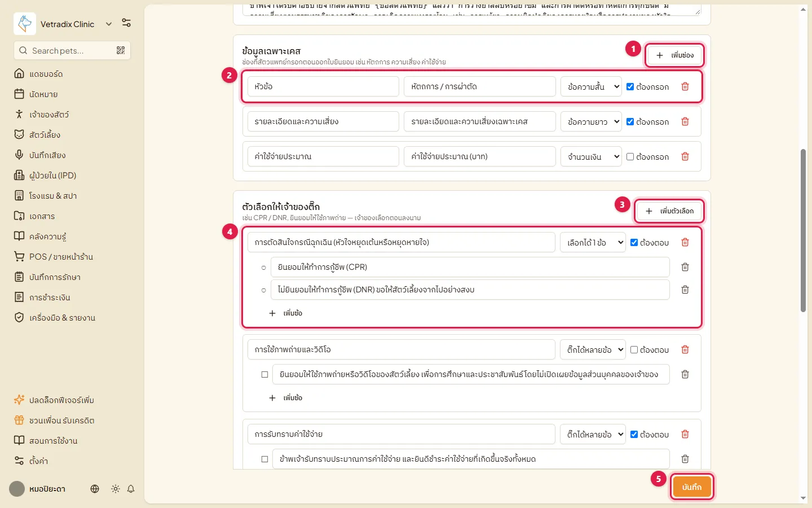Check ต้องตอบ for การใช้ภาพถ่ายและวิดีโอ group
Image resolution: width=812 pixels, height=508 pixels.
[x=634, y=349]
